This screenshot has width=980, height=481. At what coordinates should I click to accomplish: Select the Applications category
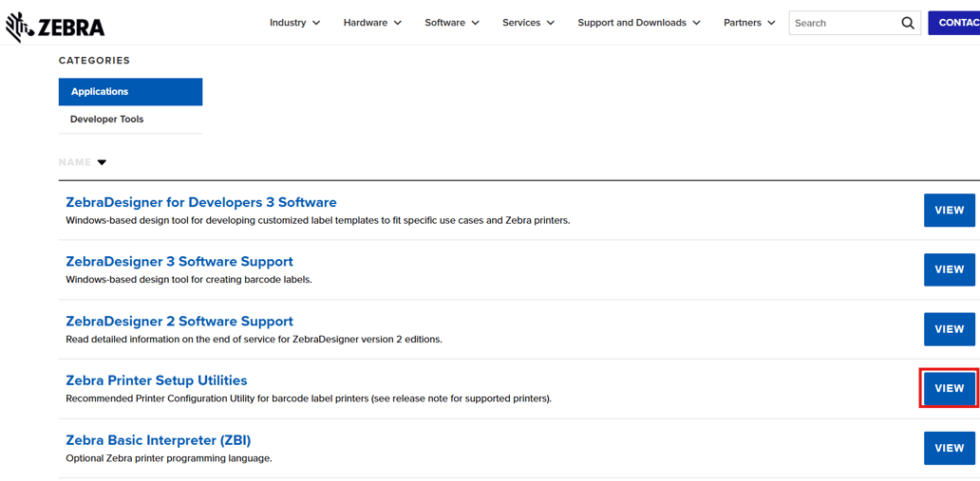pyautogui.click(x=130, y=92)
